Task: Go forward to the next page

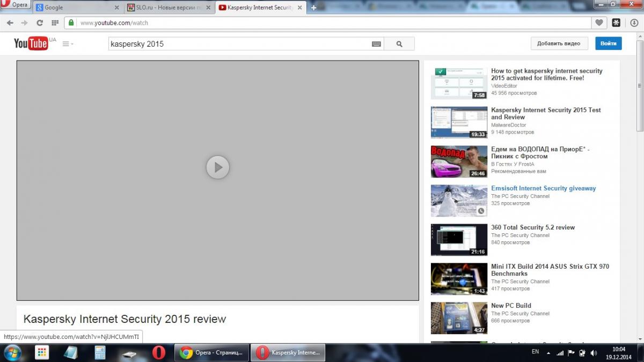Action: 24,23
